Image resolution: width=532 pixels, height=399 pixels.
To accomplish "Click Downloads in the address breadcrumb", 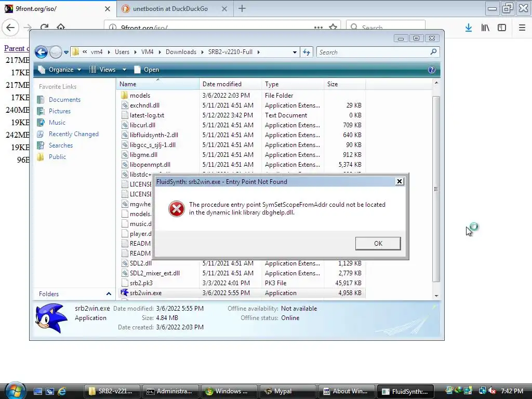I will pos(181,52).
